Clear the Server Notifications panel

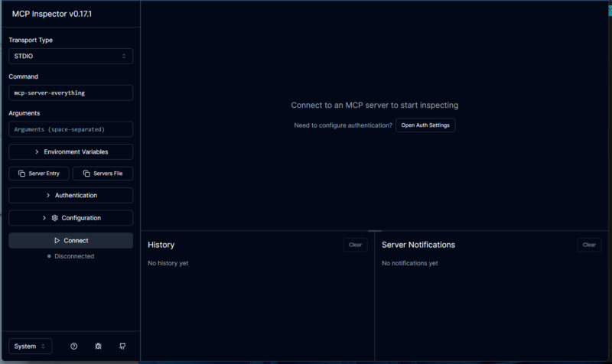588,245
